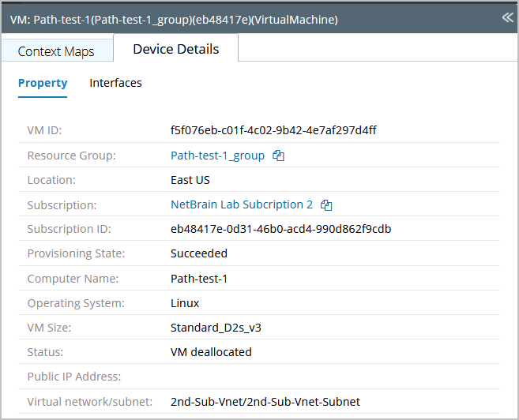Click the Linux operating system value
Screen dimensions: 519x420
coord(185,303)
